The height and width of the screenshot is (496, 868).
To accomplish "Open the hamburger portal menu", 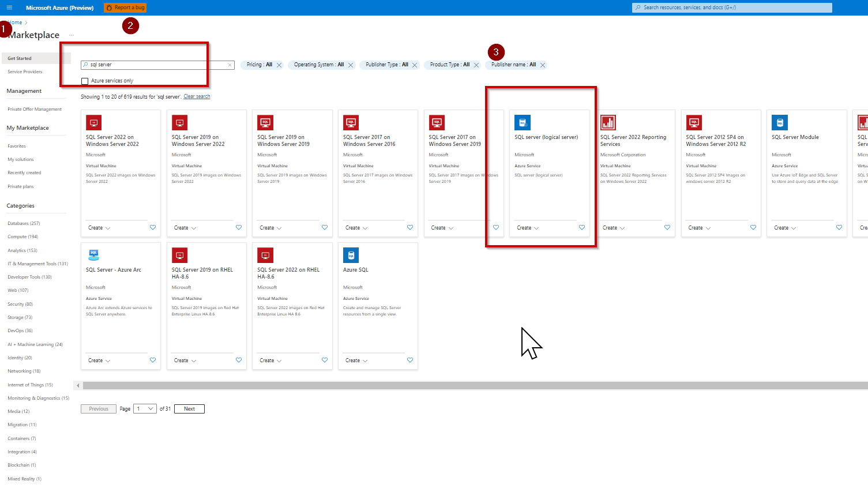I will 9,7.
